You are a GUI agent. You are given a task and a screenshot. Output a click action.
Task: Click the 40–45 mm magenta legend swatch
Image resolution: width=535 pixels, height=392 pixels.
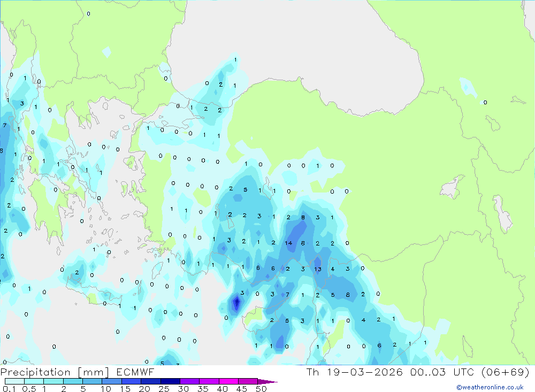pos(228,381)
